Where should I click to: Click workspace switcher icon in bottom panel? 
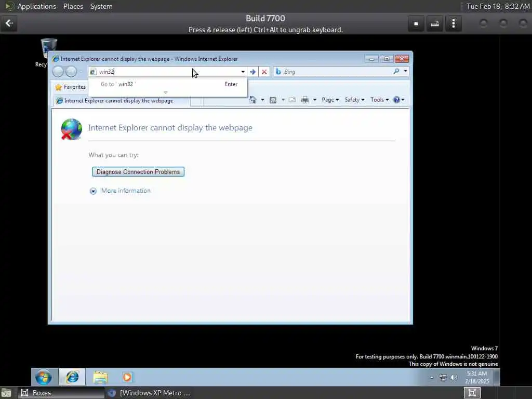pos(472,393)
